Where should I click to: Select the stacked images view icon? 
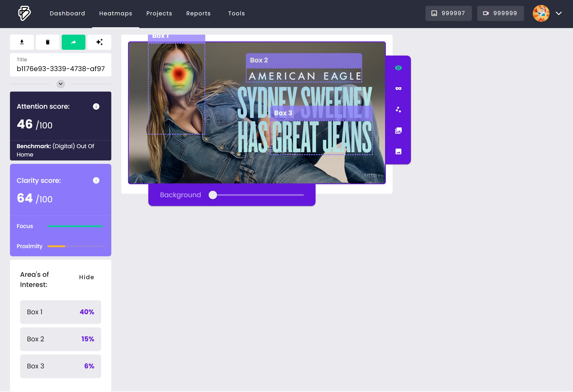[x=398, y=130]
